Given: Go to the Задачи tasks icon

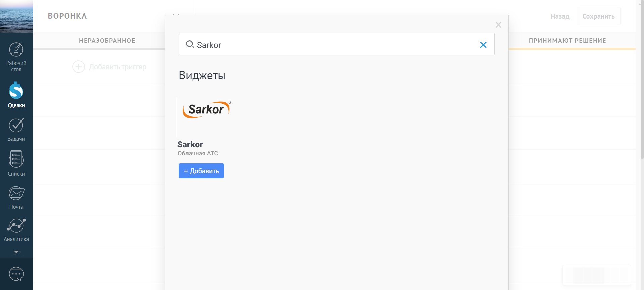Looking at the screenshot, I should tap(16, 130).
